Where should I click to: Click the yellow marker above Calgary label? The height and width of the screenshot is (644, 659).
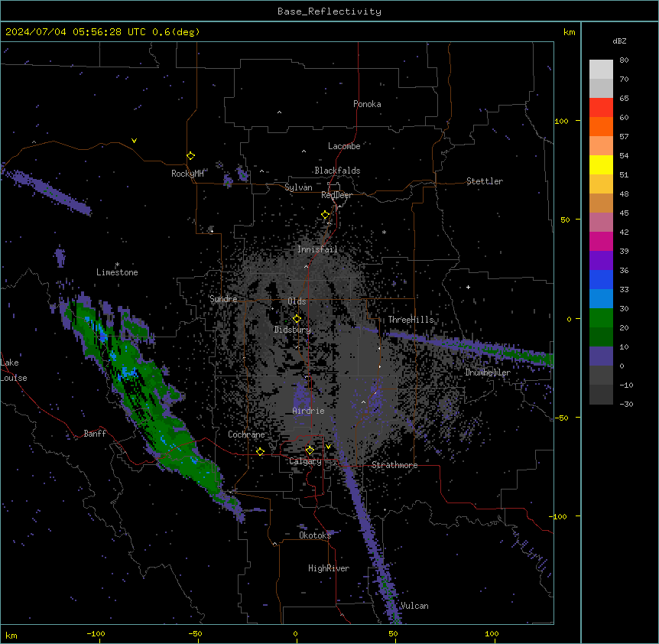(310, 450)
